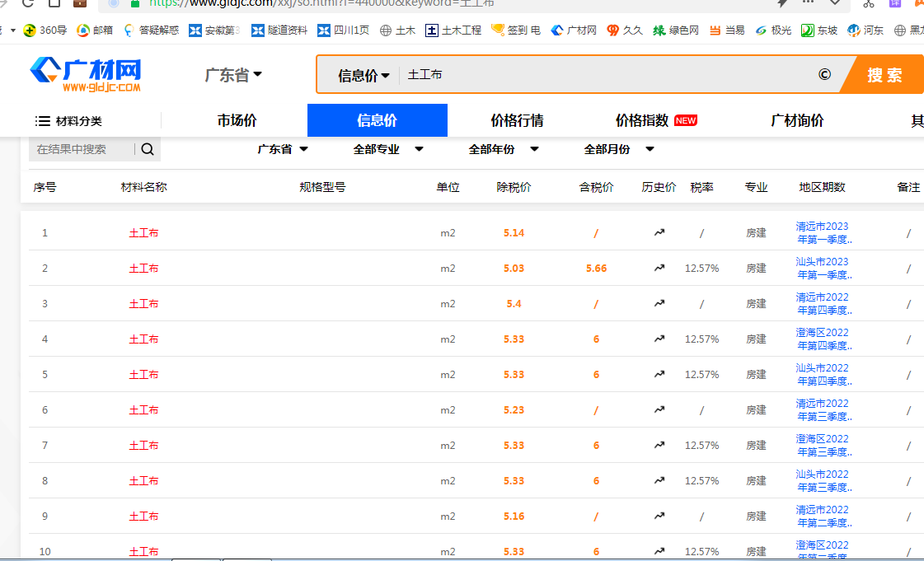Open 清远市2023年第一季度 region link in row 1

point(823,232)
